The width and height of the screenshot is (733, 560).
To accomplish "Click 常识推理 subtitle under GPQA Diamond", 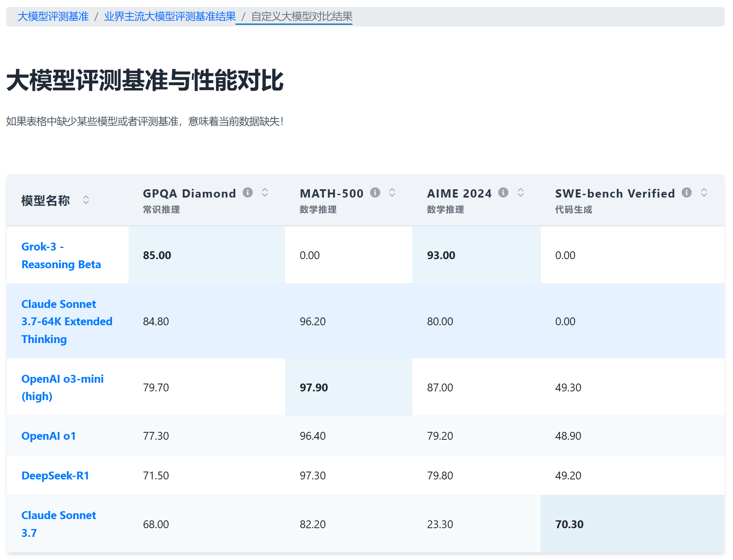I will (162, 210).
